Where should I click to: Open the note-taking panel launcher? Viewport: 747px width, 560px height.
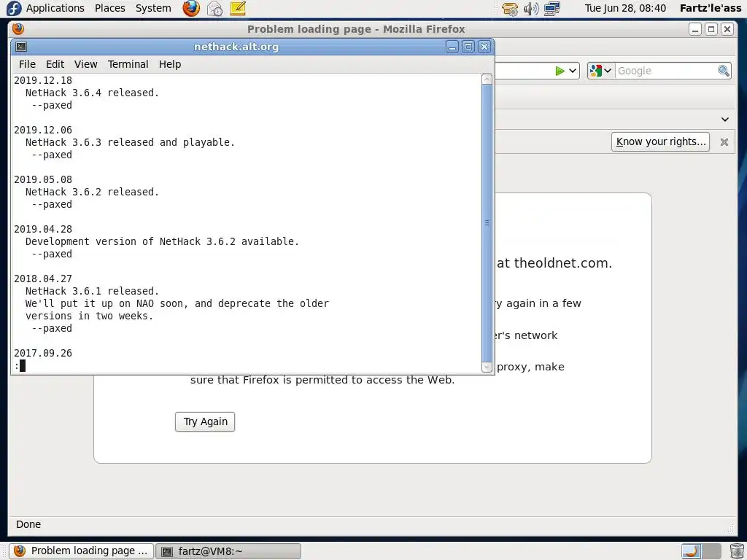tap(238, 8)
